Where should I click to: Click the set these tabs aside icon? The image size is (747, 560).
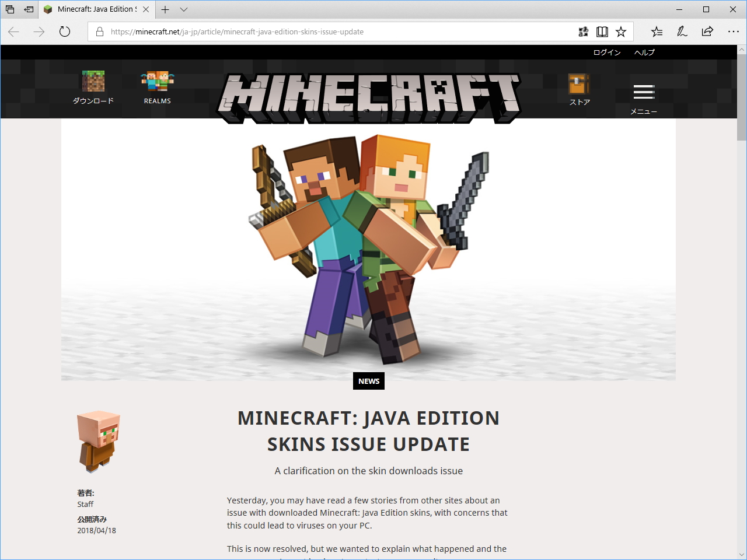[x=29, y=9]
